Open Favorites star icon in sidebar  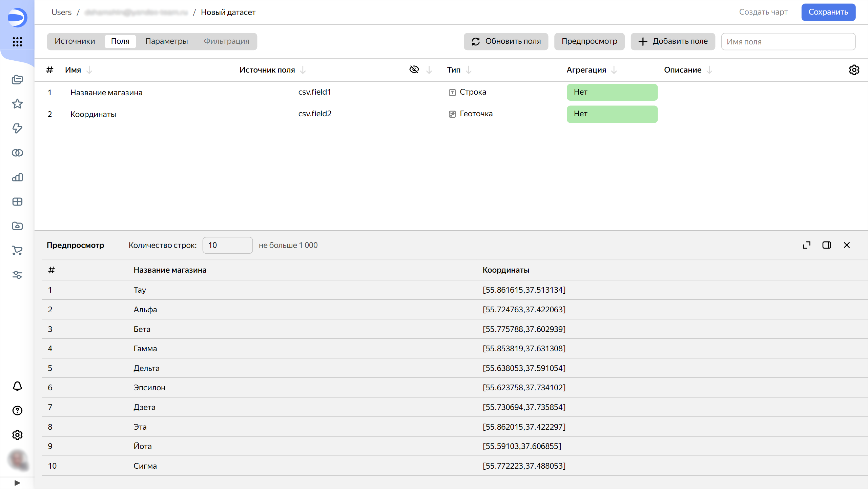tap(17, 104)
